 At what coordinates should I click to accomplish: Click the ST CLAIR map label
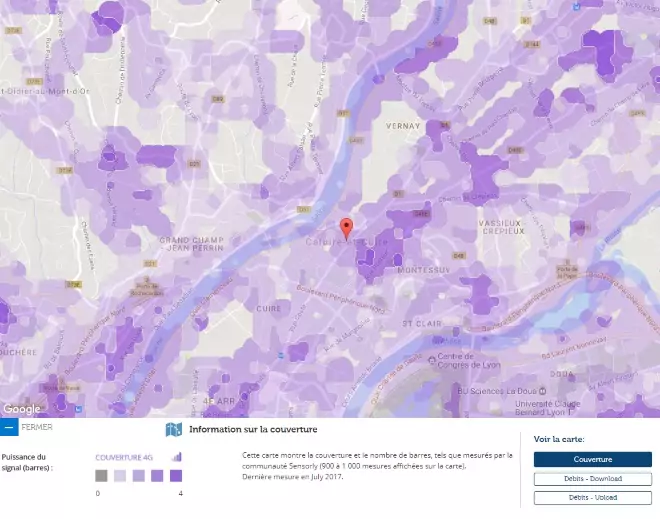[422, 324]
